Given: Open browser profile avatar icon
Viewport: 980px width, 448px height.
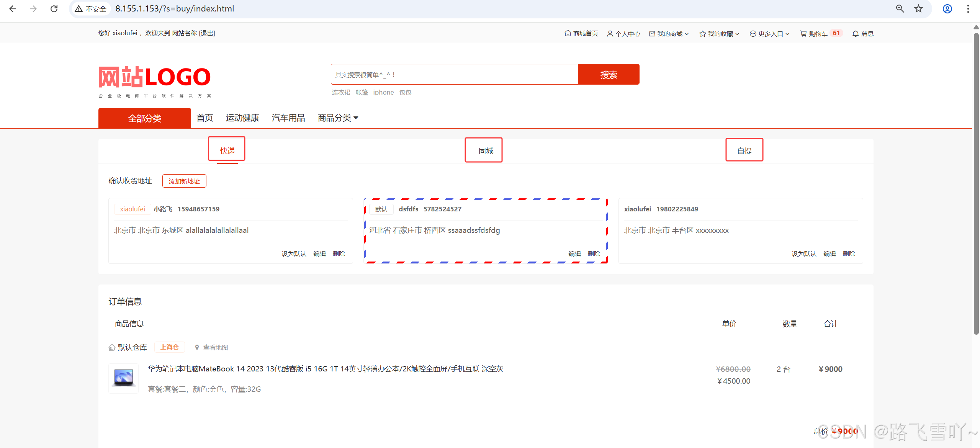Looking at the screenshot, I should 947,9.
